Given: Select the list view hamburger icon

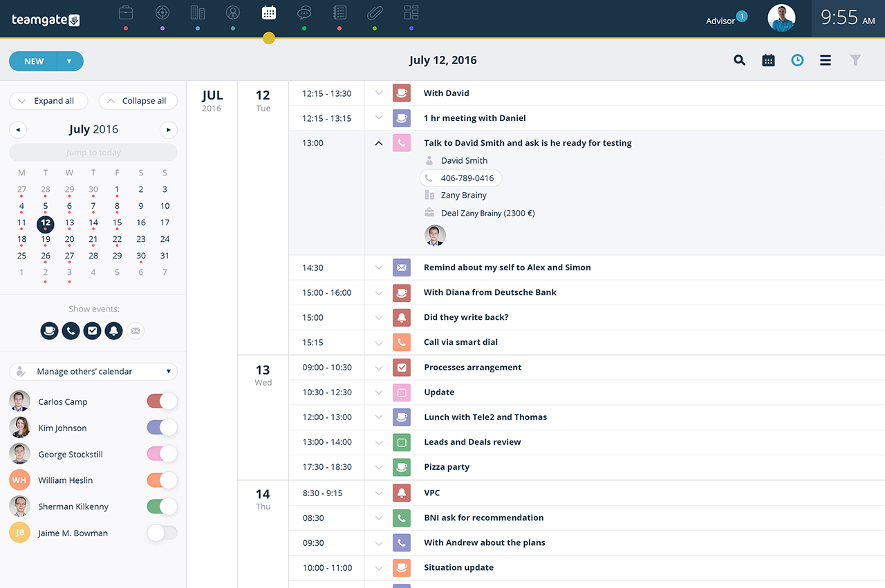Looking at the screenshot, I should click(x=826, y=60).
